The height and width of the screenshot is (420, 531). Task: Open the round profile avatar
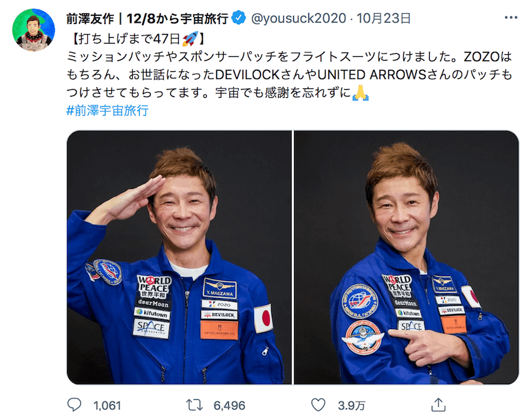pyautogui.click(x=34, y=30)
